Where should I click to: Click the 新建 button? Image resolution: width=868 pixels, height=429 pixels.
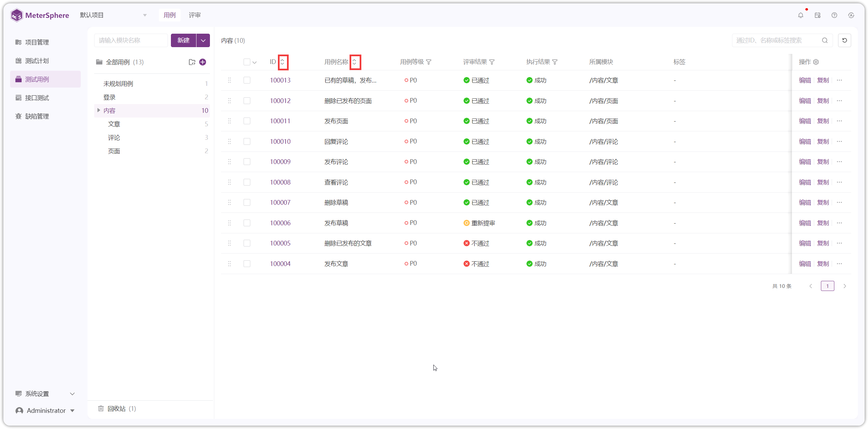[183, 40]
